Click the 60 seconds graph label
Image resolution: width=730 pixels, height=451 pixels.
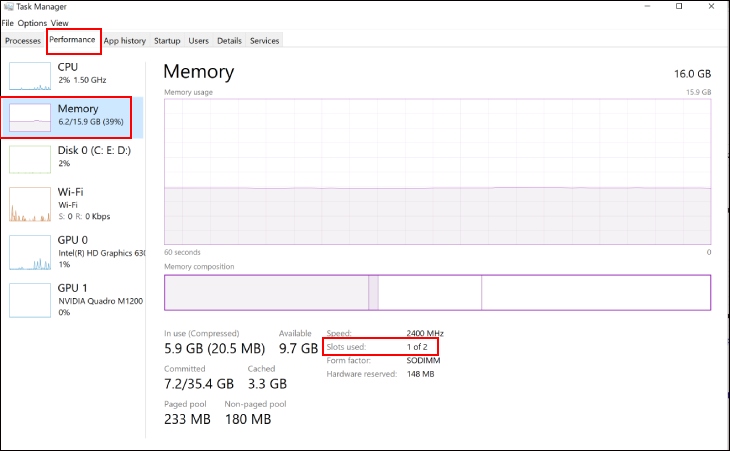click(182, 252)
